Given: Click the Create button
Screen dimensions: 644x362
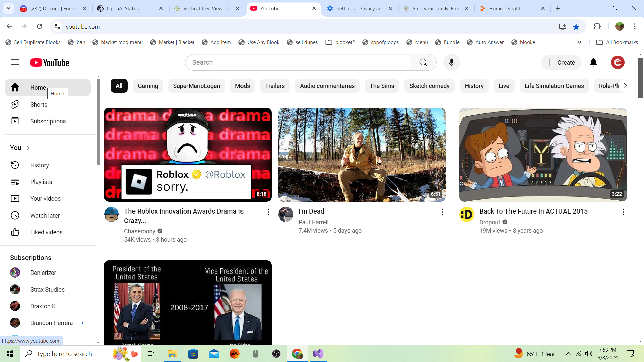Looking at the screenshot, I should 560,63.
